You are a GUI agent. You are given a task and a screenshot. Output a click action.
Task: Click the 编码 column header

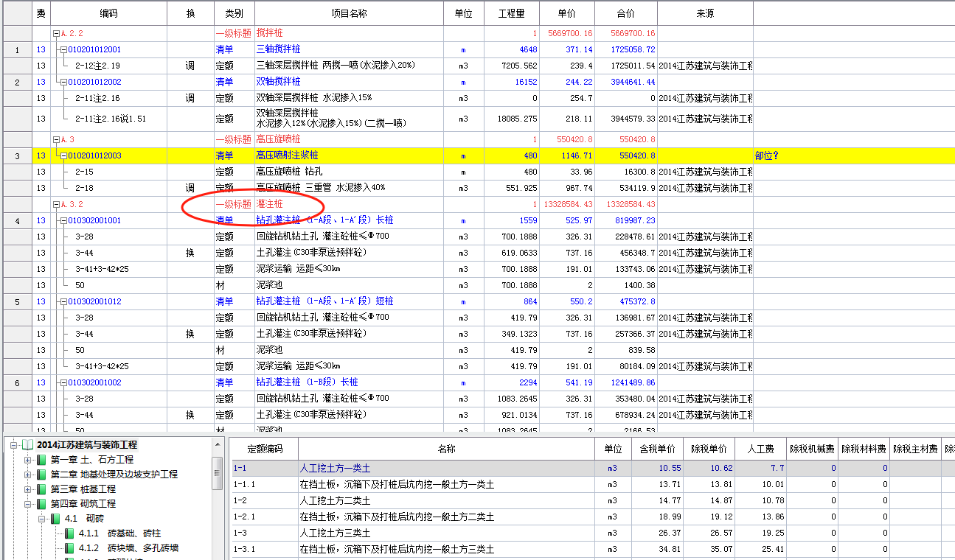pyautogui.click(x=108, y=14)
